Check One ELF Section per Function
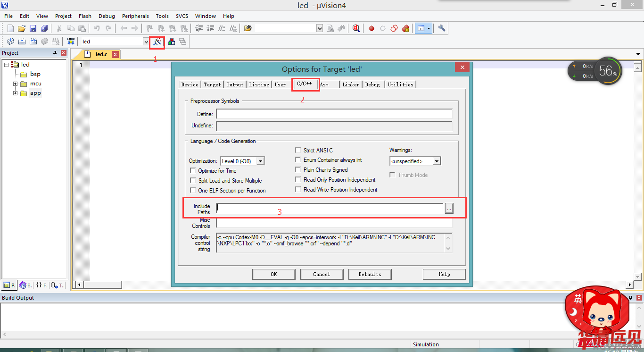 tap(193, 191)
